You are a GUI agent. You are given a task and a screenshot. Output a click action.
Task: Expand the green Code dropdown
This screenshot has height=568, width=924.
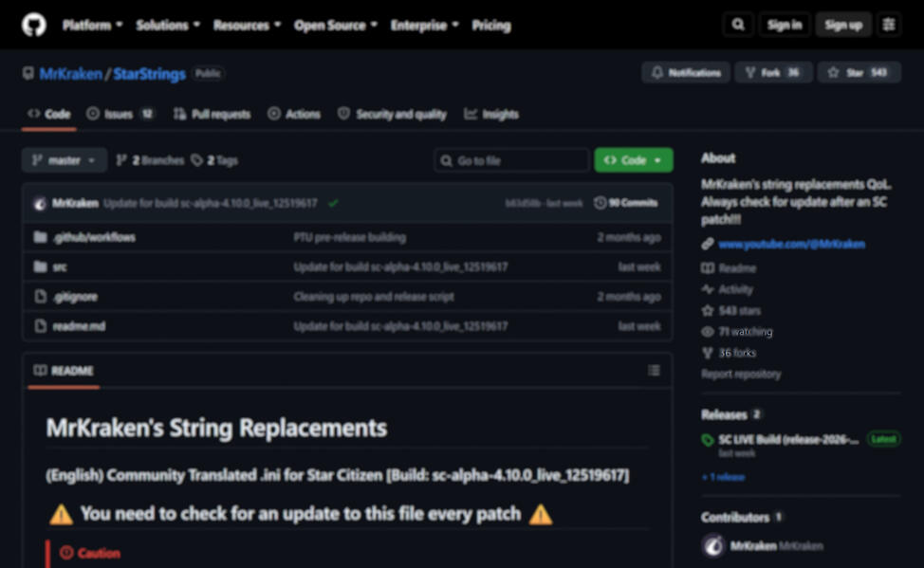pos(634,160)
